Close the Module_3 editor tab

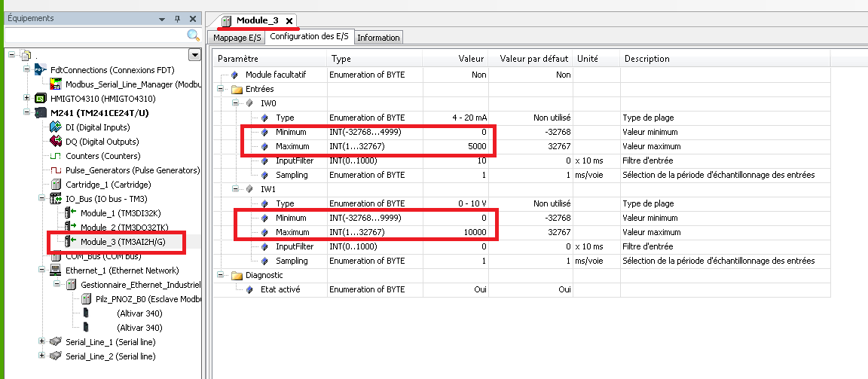coord(289,21)
